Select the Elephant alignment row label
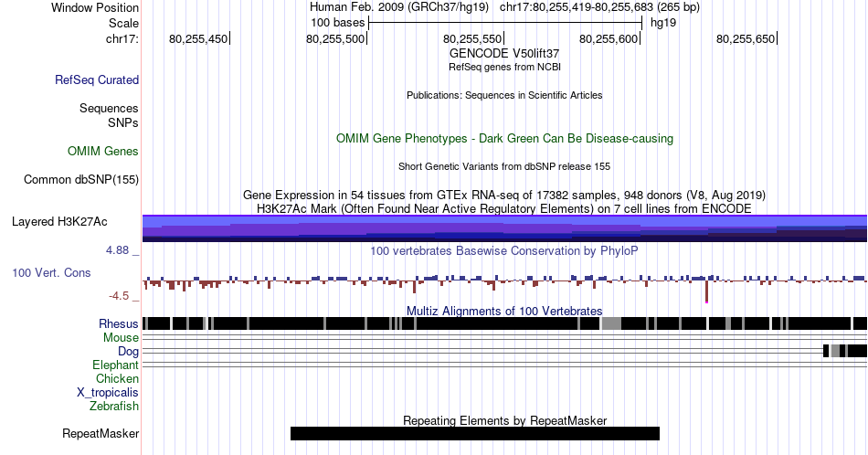 [115, 365]
